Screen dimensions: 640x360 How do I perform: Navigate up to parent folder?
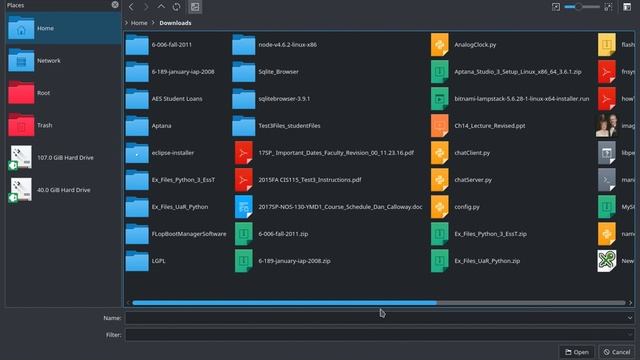tap(161, 7)
